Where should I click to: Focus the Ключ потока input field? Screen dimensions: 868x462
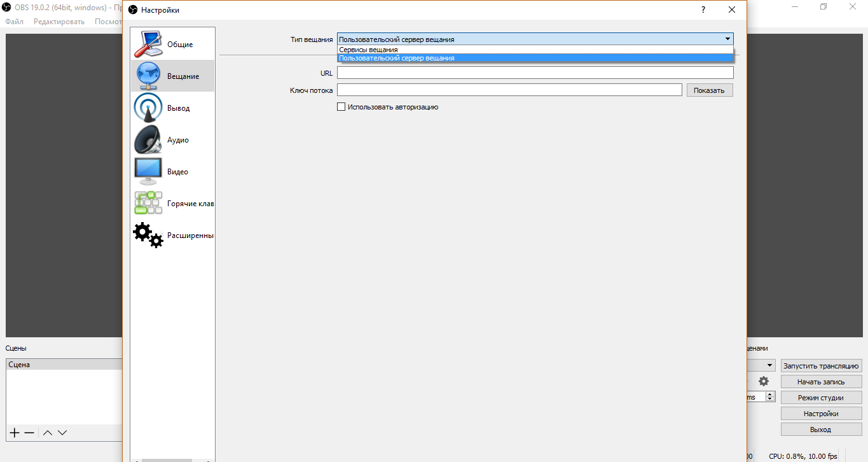point(509,90)
